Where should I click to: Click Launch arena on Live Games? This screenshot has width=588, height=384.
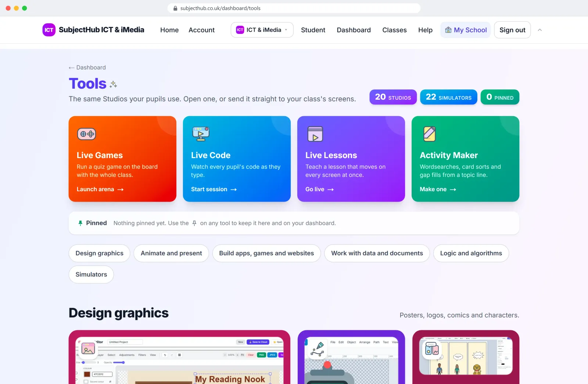(100, 189)
